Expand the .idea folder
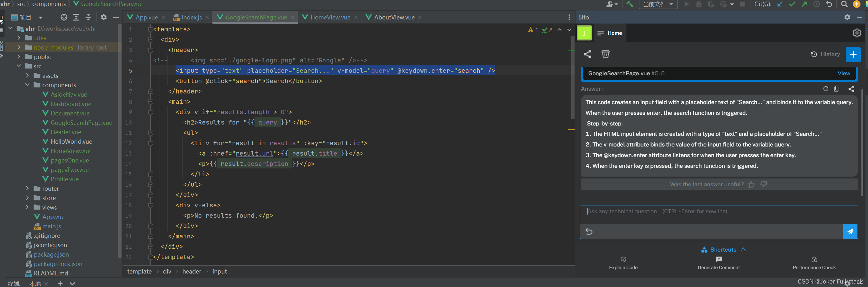 coord(19,38)
